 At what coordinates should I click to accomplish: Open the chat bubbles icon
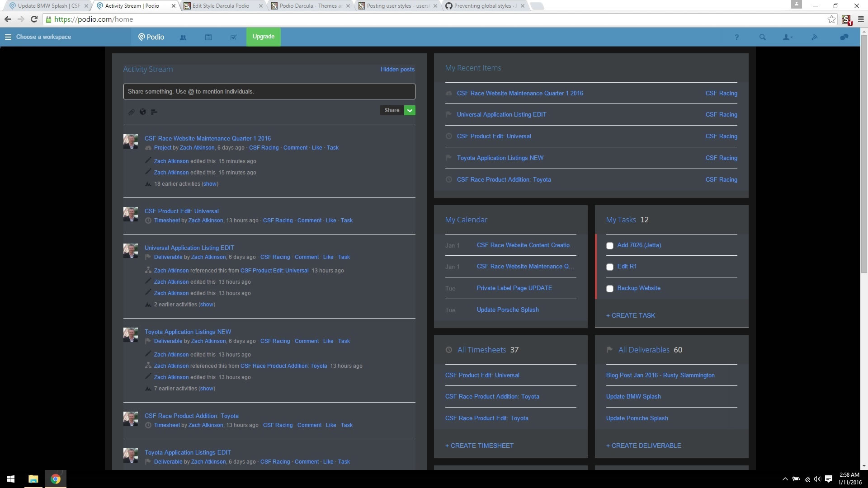click(x=844, y=38)
